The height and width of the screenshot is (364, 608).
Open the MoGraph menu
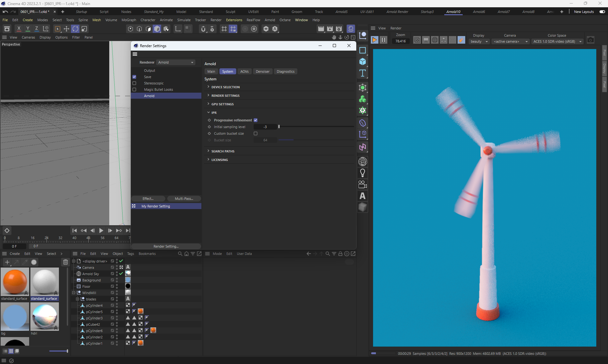(x=129, y=20)
